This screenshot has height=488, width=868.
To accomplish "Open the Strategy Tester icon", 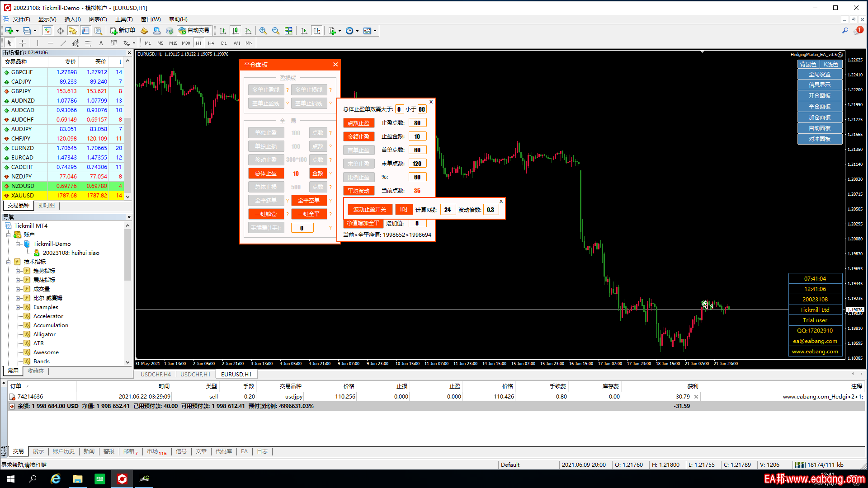I will (98, 31).
